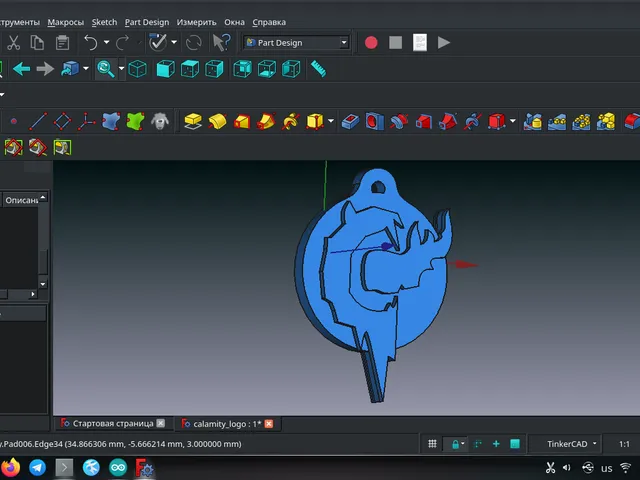Click the Revolution tool

217,121
